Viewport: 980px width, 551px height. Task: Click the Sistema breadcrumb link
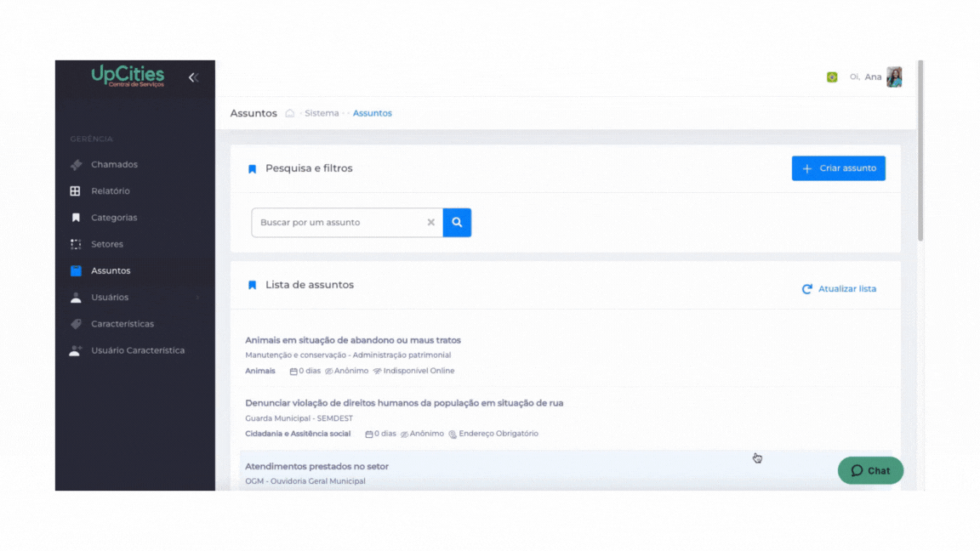[x=322, y=113]
